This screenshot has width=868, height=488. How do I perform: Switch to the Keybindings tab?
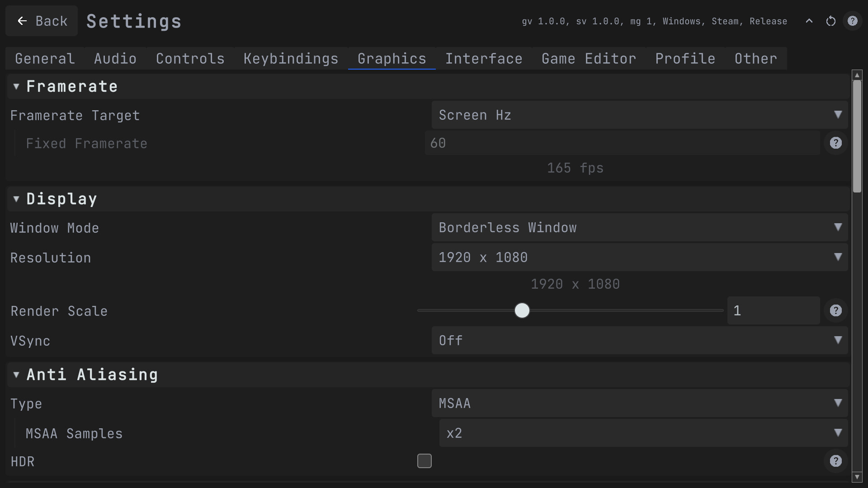pos(291,58)
